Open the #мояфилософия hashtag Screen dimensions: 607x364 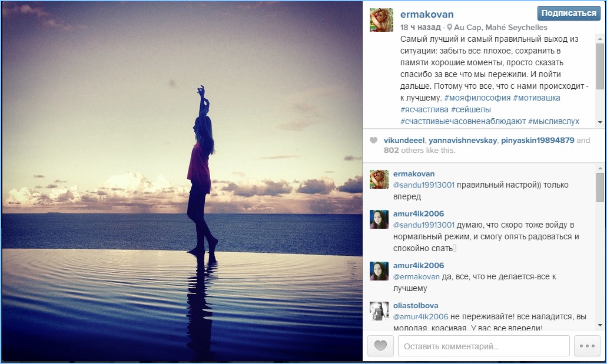[x=477, y=98]
